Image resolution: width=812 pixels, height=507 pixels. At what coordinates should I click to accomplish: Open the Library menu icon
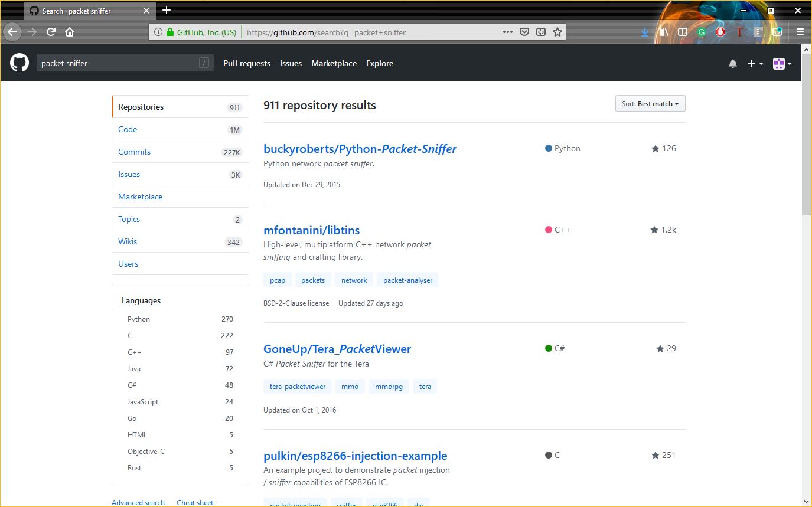(664, 32)
